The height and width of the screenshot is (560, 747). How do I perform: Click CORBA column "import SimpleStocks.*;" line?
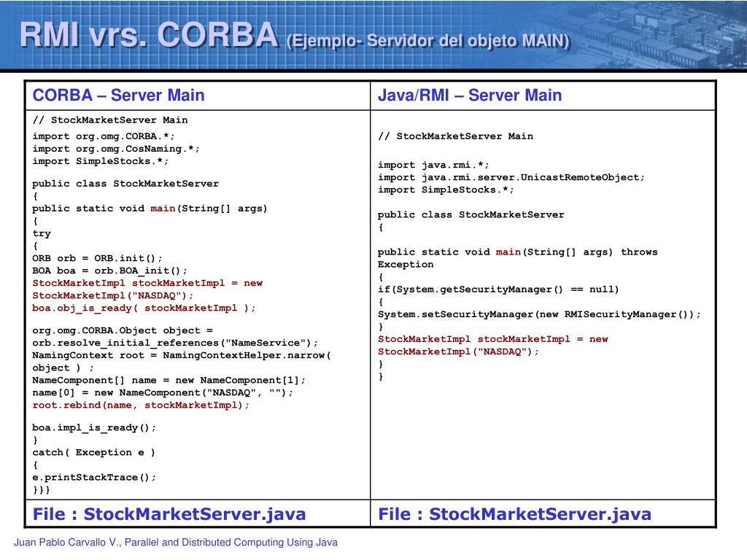[101, 161]
